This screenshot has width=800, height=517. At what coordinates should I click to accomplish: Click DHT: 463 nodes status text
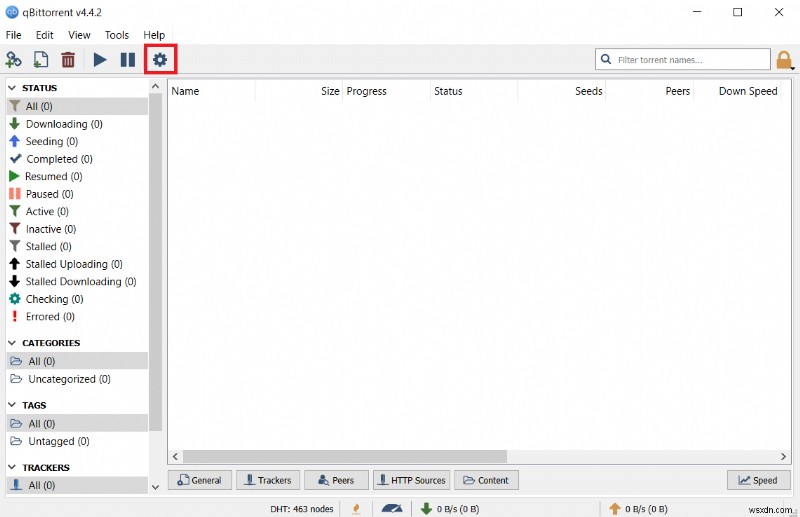(302, 509)
